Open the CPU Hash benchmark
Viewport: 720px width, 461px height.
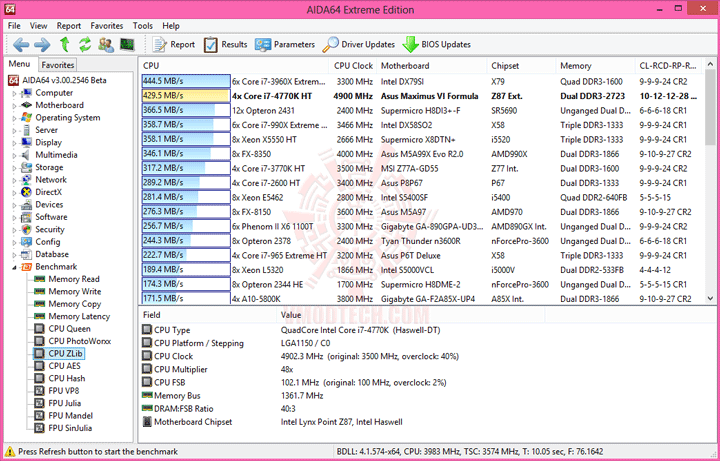67,378
